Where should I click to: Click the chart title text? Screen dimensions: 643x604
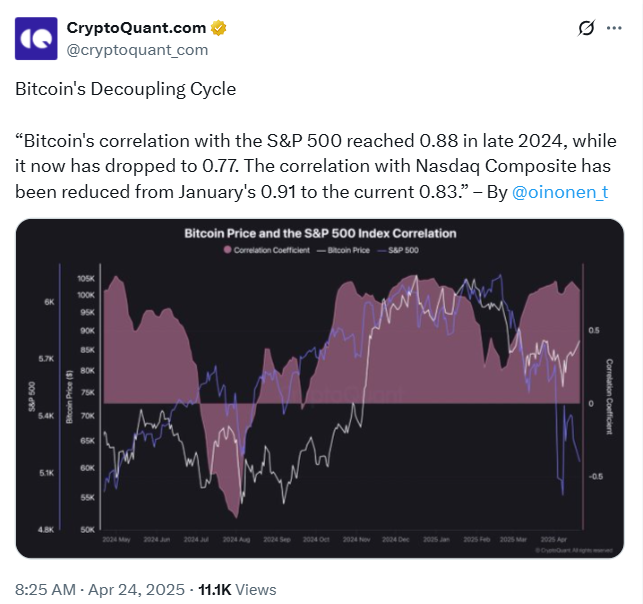click(320, 233)
